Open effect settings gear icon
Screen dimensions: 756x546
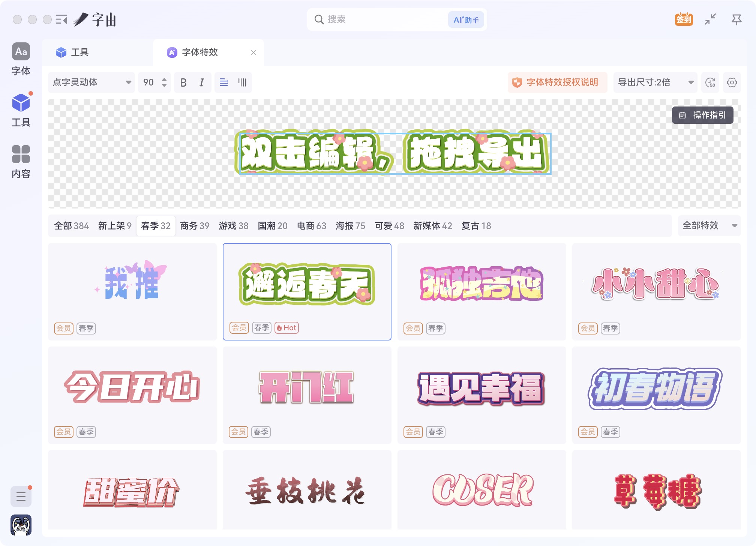click(x=732, y=82)
